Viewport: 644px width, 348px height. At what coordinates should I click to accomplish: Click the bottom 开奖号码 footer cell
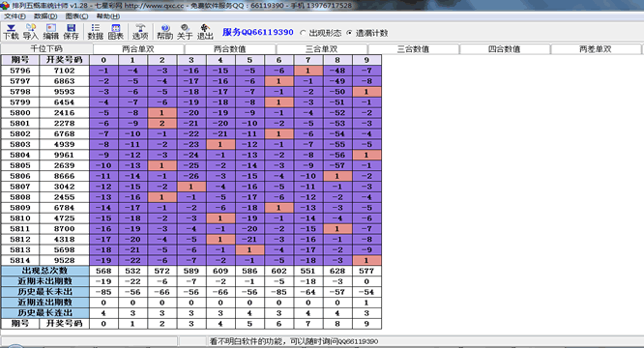click(64, 324)
